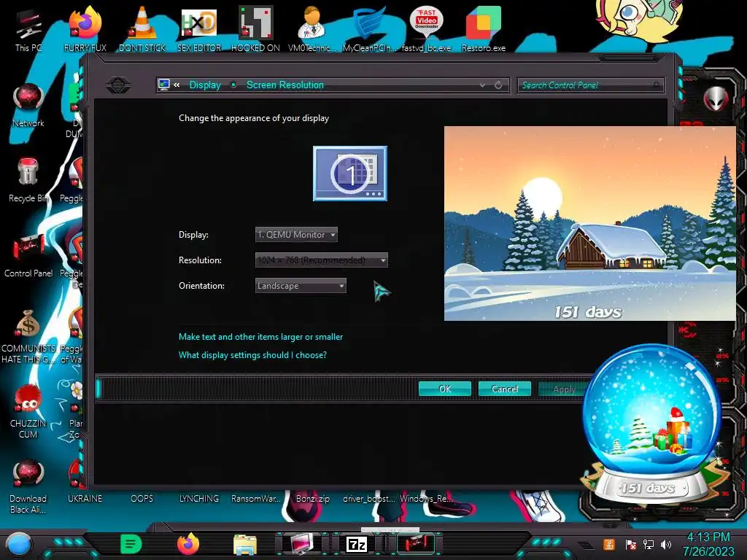Click Apply button
Viewport: 747px width, 560px height.
[564, 389]
